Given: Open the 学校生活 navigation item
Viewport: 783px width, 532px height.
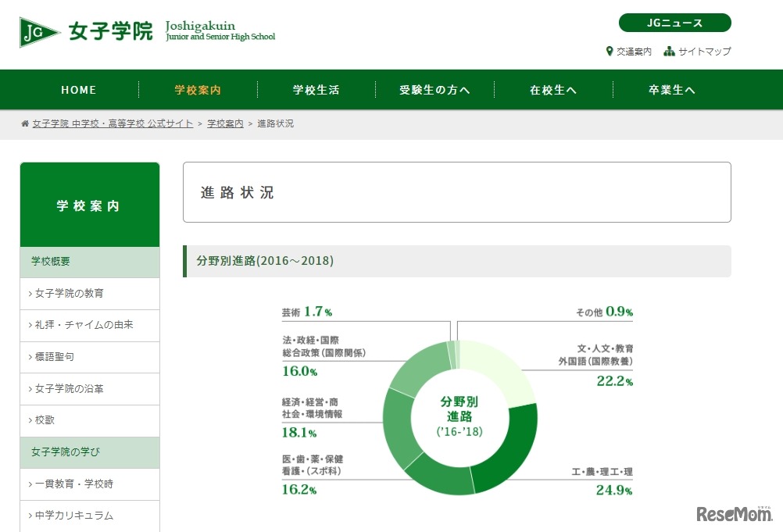Looking at the screenshot, I should 316,90.
